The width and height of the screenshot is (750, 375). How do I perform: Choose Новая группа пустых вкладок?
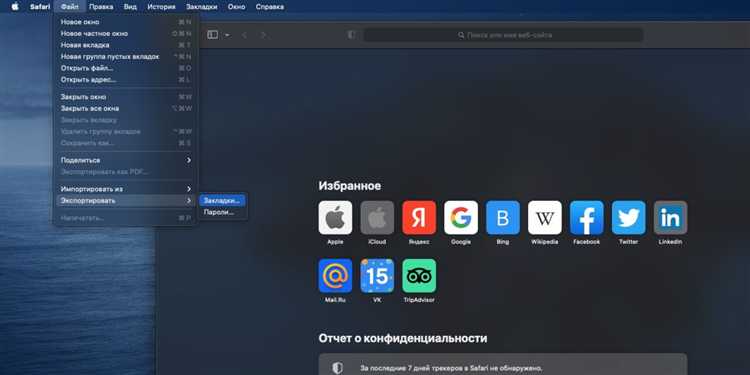point(126,56)
